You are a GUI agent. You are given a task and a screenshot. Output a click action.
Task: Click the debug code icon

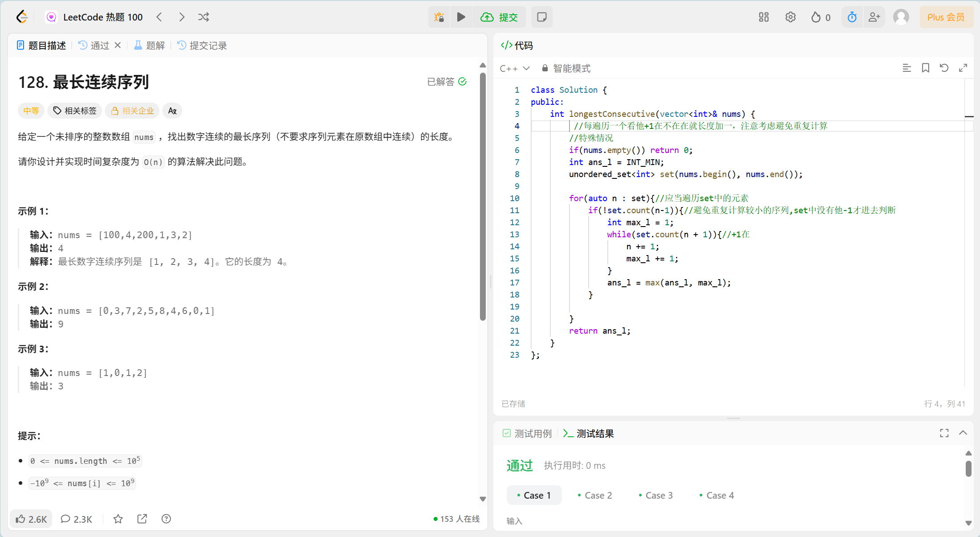pos(439,17)
